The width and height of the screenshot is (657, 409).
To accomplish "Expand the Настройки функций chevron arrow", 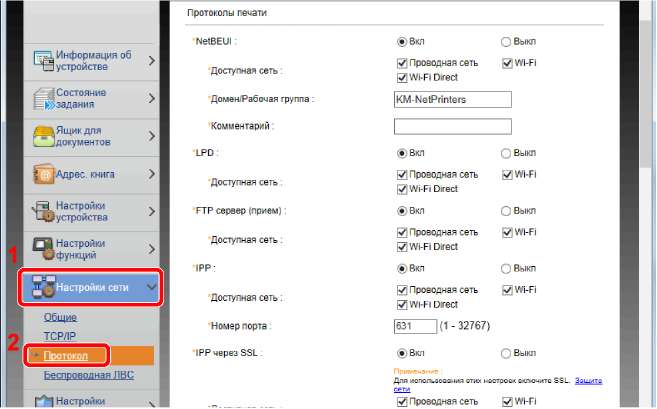I will (x=151, y=249).
